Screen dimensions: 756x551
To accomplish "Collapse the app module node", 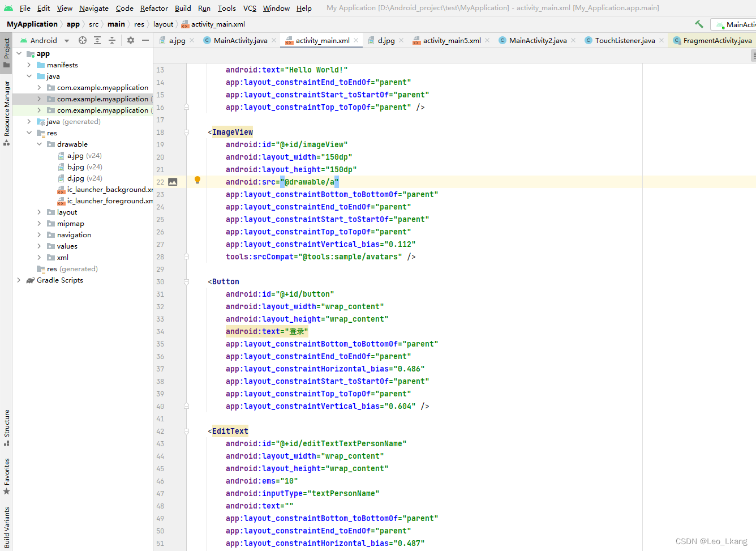I will click(19, 53).
